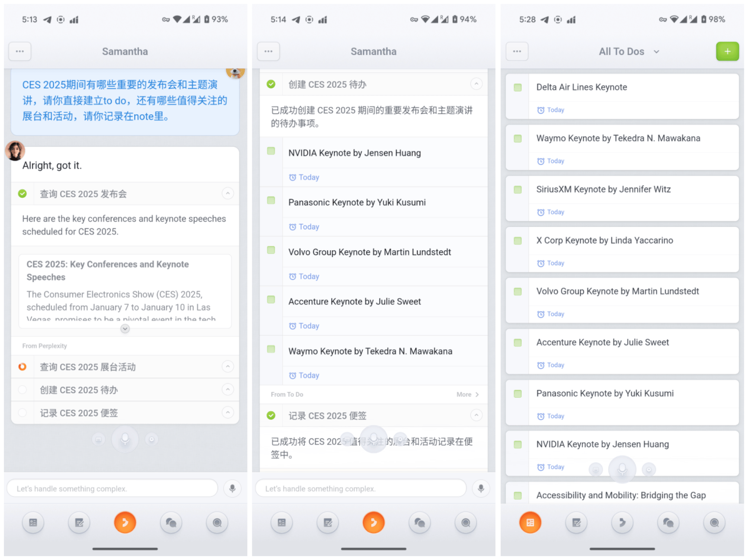Tap the small button left of the 5:13 floating mic
Viewport: 748px width, 560px height.
click(98, 439)
